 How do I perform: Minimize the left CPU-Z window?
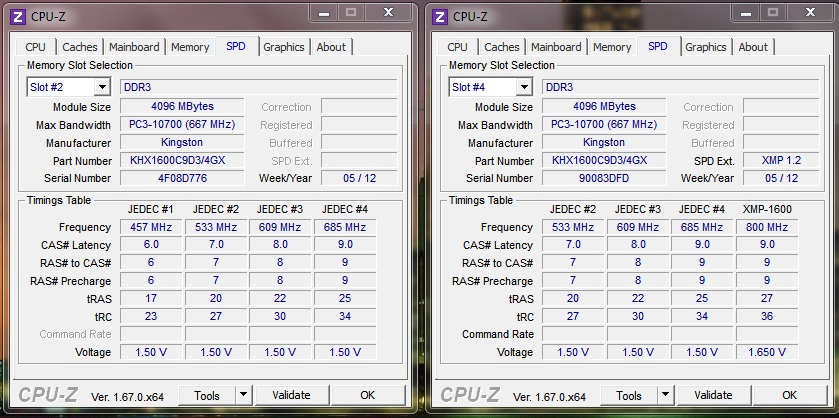[x=324, y=13]
